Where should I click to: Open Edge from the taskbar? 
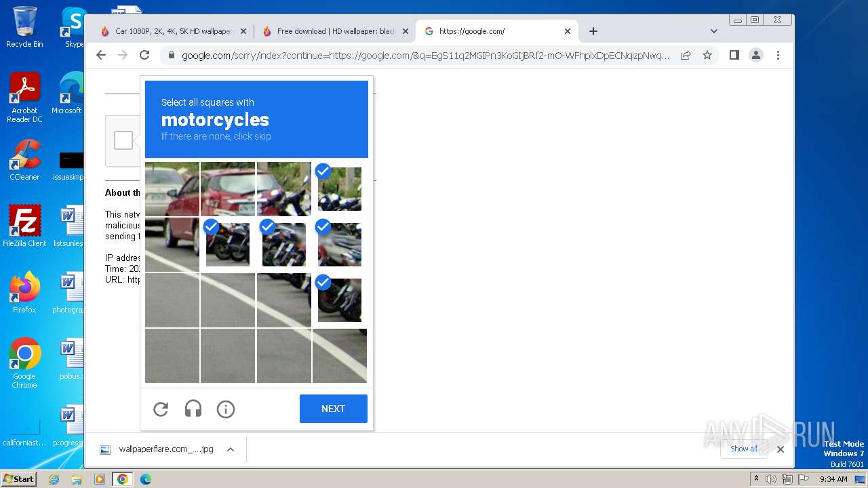(x=145, y=479)
